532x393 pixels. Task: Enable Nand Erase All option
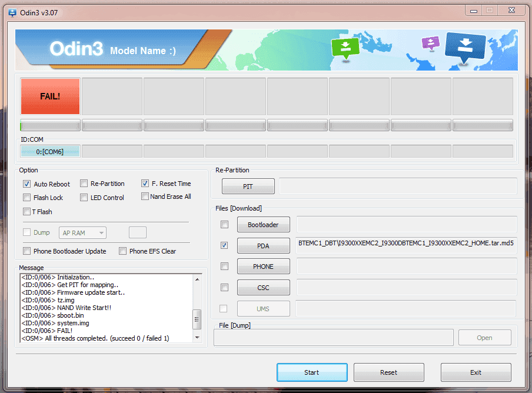145,196
